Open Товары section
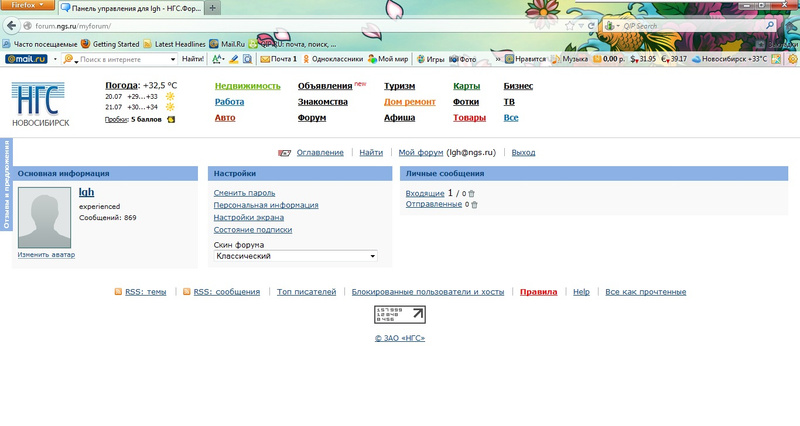 (x=469, y=117)
